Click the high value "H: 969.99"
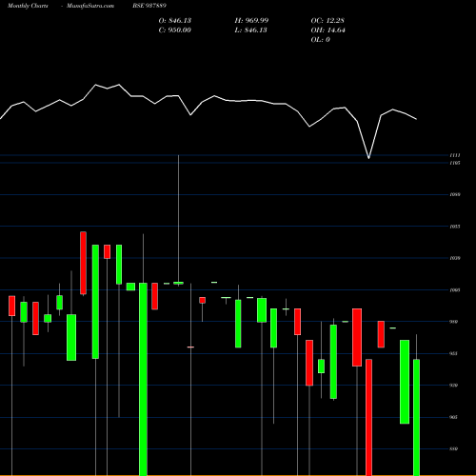476x476 pixels. click(x=251, y=21)
